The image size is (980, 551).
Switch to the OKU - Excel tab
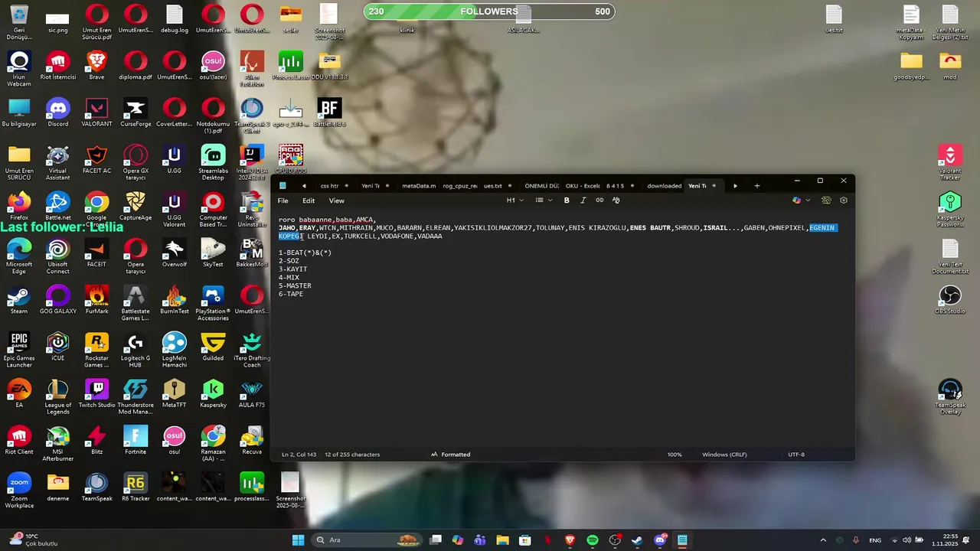[583, 186]
